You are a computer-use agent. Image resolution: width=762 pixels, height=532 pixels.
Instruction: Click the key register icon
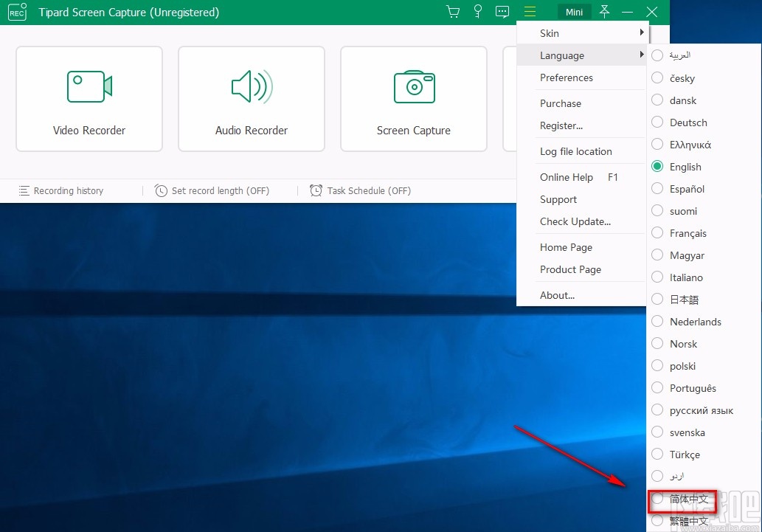[x=478, y=12]
